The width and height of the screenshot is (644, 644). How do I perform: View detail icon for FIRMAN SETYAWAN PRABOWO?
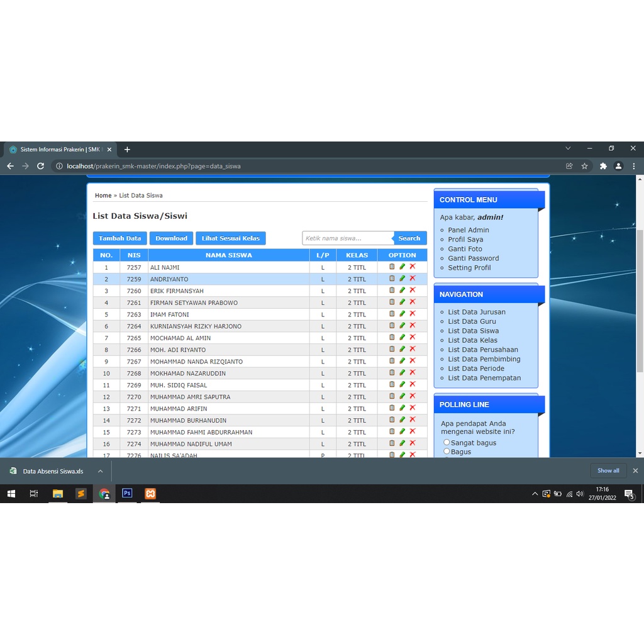[x=392, y=302]
